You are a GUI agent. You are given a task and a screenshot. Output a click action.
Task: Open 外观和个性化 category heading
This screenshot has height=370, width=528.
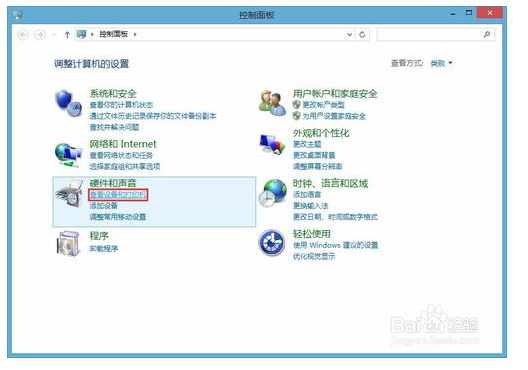(x=321, y=133)
